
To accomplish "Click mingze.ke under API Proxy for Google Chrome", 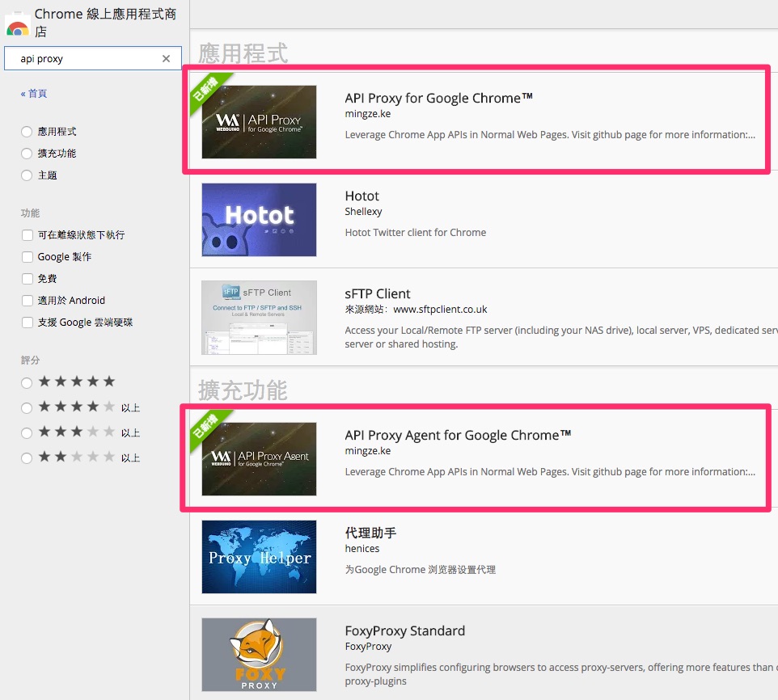I will (368, 113).
